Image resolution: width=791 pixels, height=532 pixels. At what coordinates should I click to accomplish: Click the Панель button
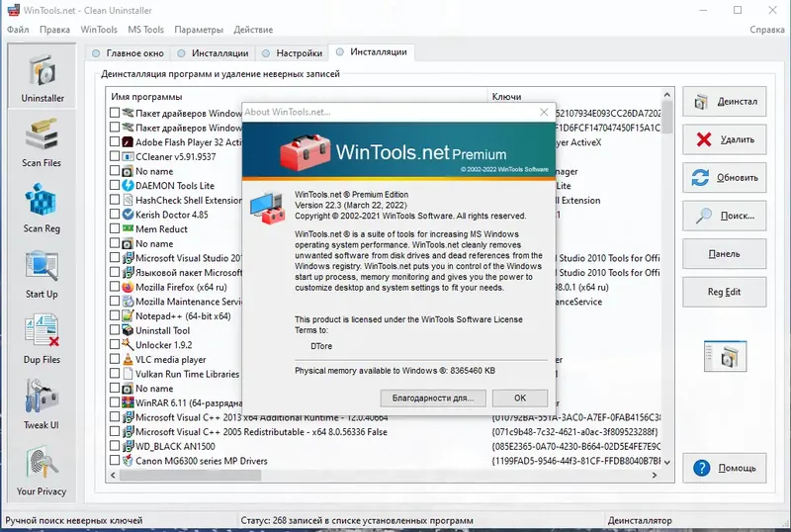[725, 254]
